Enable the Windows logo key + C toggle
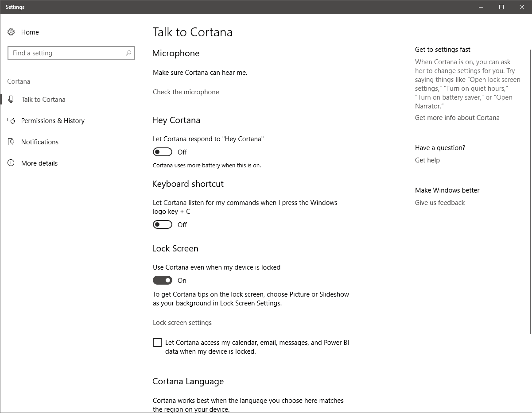This screenshot has height=413, width=532. tap(163, 224)
